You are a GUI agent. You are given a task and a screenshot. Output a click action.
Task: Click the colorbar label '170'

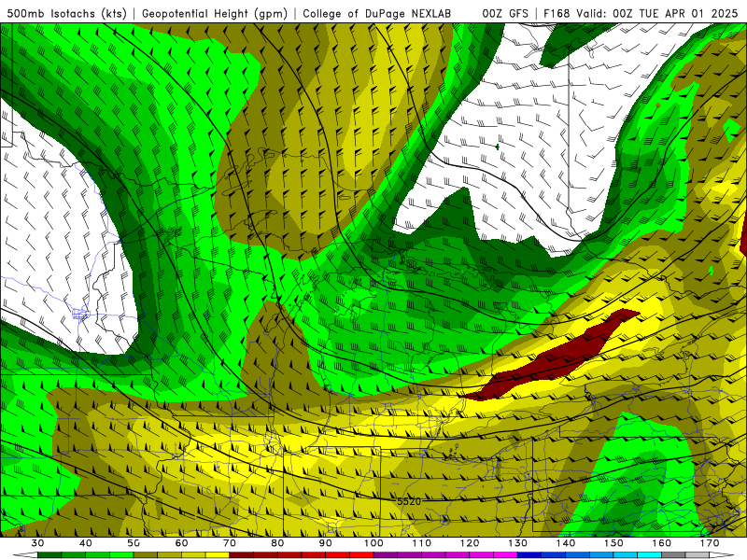(710, 543)
